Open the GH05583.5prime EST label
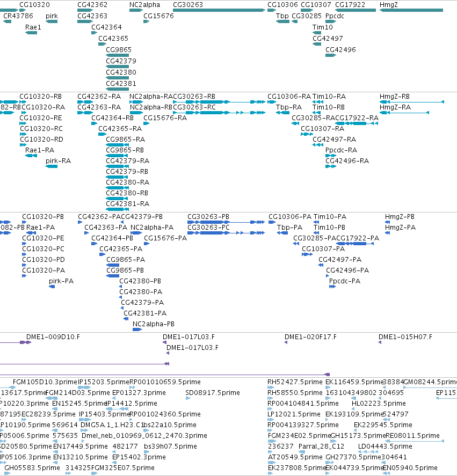Screen dimensions: 457x476 pyautogui.click(x=32, y=467)
